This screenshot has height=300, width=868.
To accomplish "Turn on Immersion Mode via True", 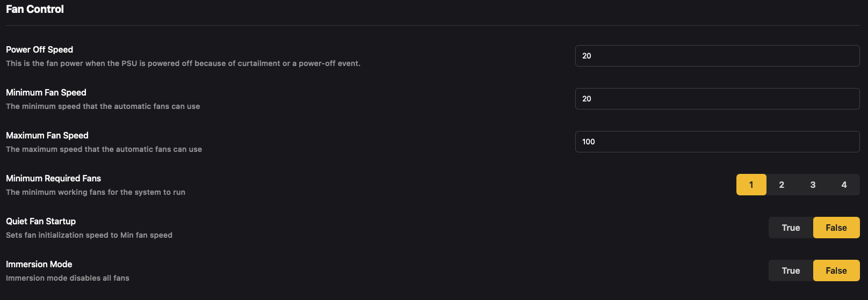I will click(x=791, y=270).
